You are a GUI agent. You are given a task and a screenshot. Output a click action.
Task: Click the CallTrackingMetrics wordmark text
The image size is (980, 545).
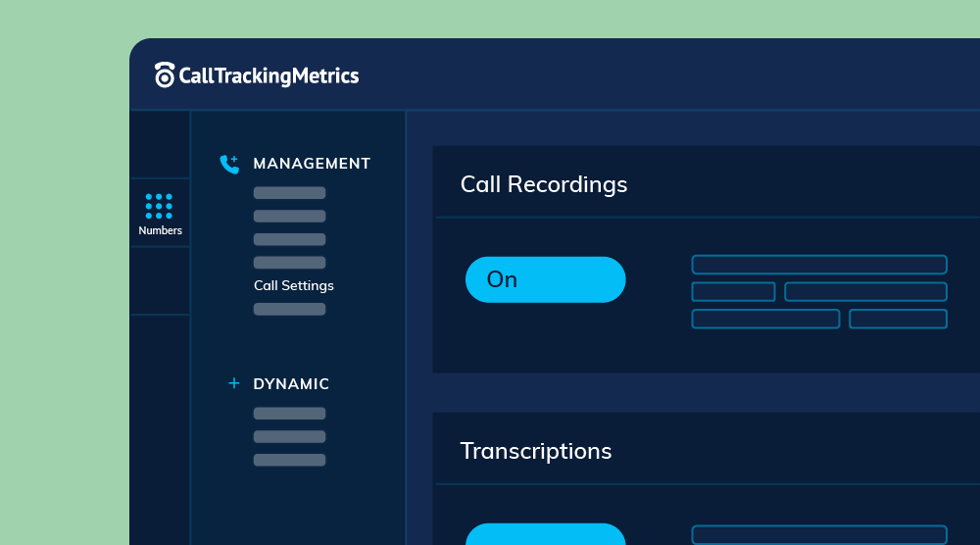coord(269,75)
